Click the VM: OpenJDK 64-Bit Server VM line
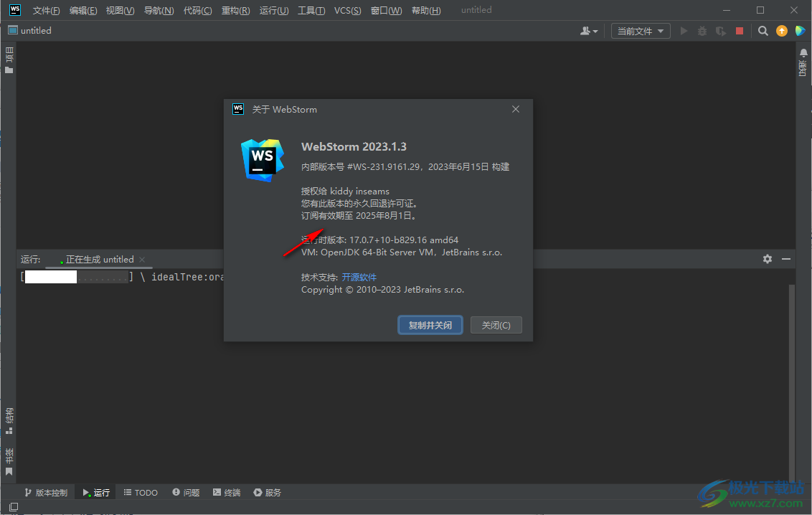This screenshot has width=812, height=515. click(x=402, y=252)
